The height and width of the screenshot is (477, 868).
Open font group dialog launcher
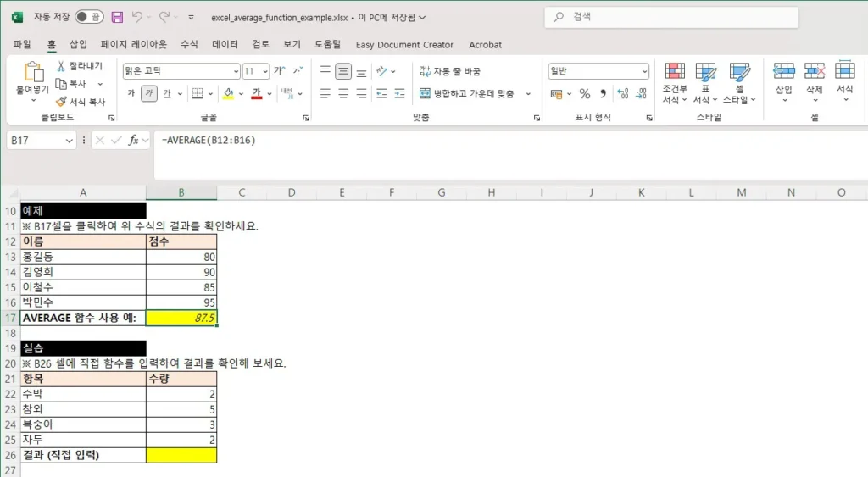click(x=305, y=118)
